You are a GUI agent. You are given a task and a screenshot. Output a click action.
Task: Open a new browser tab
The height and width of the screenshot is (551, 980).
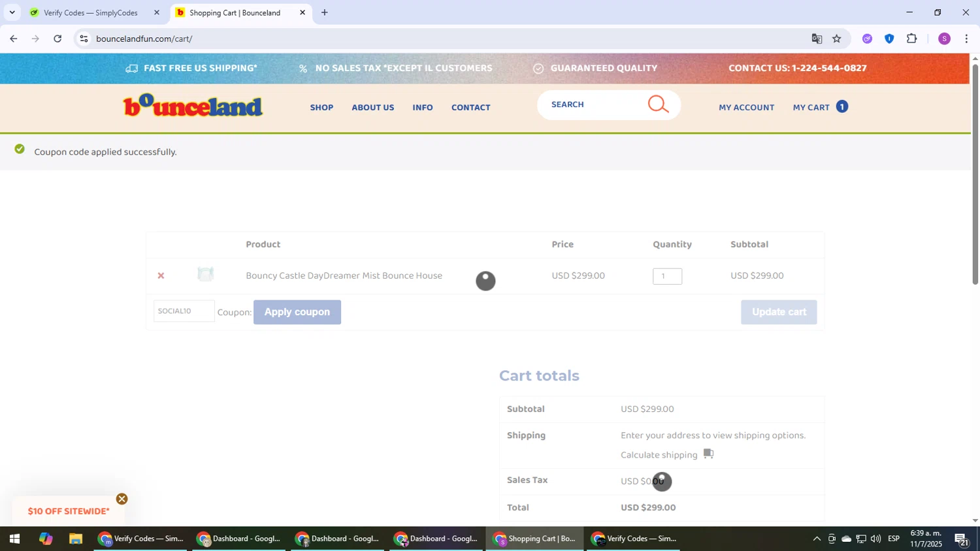pos(324,12)
